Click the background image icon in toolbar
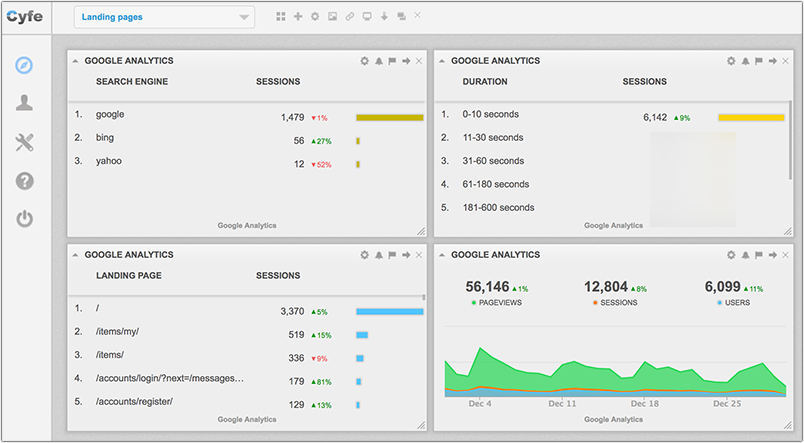 click(x=332, y=16)
